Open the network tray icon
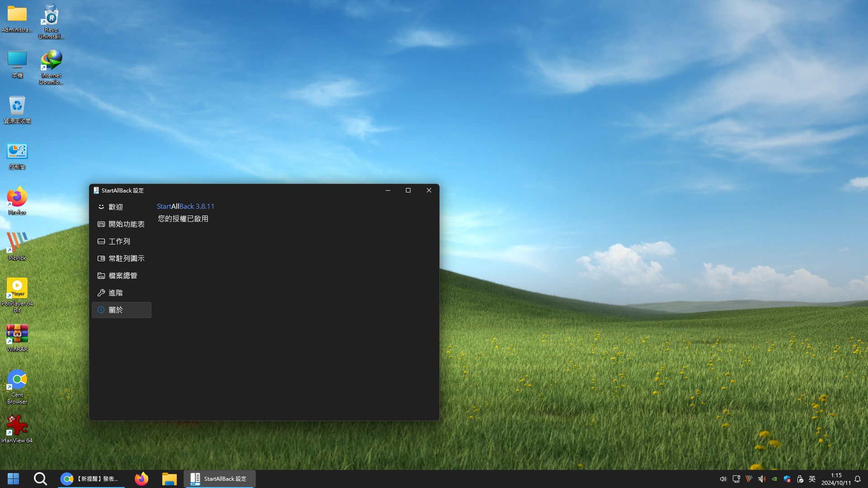868x488 pixels. click(736, 479)
